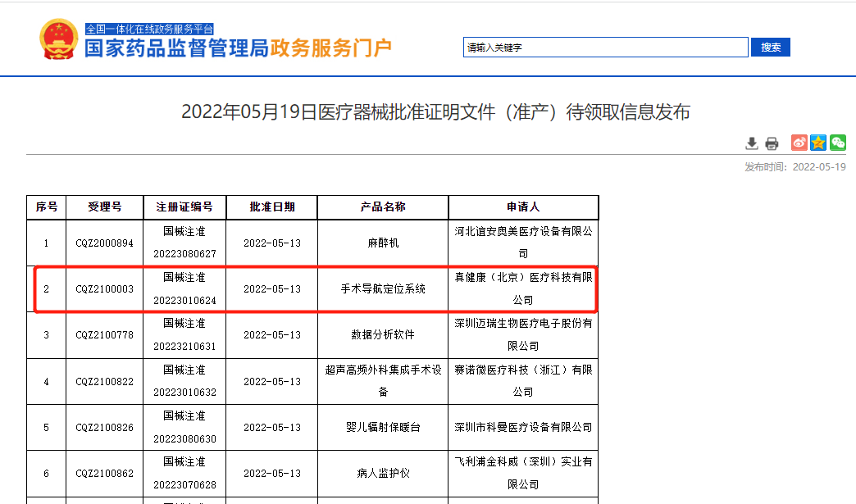Share page via WeChat icon
The width and height of the screenshot is (856, 504).
click(837, 143)
